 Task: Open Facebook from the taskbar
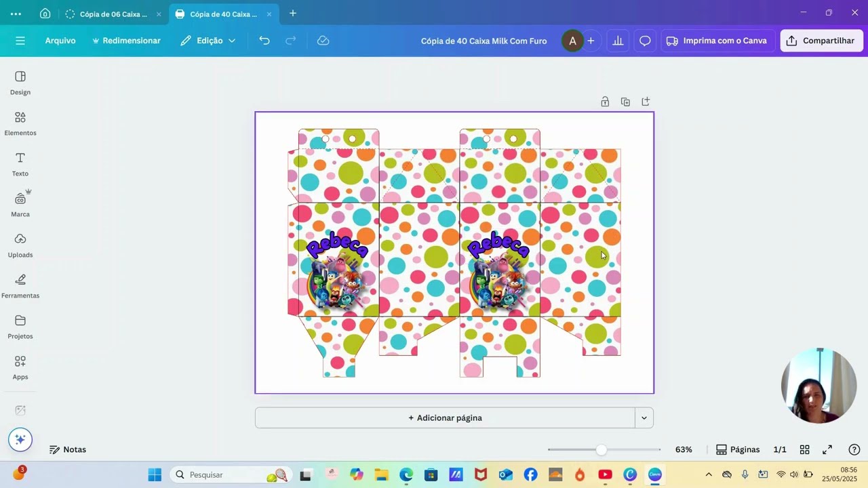[530, 474]
